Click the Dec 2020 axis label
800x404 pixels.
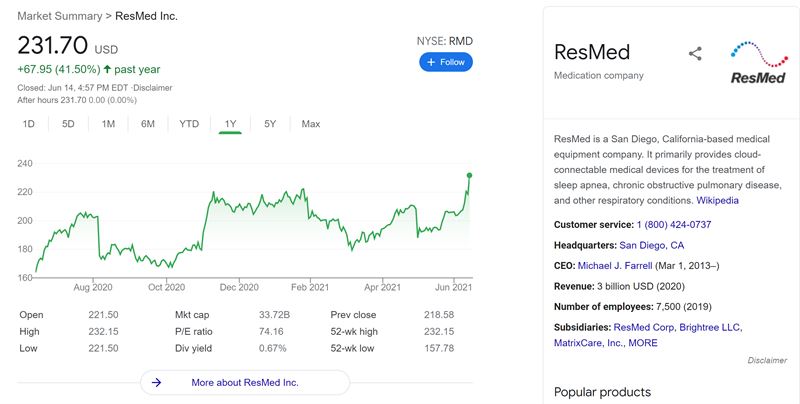coord(239,287)
